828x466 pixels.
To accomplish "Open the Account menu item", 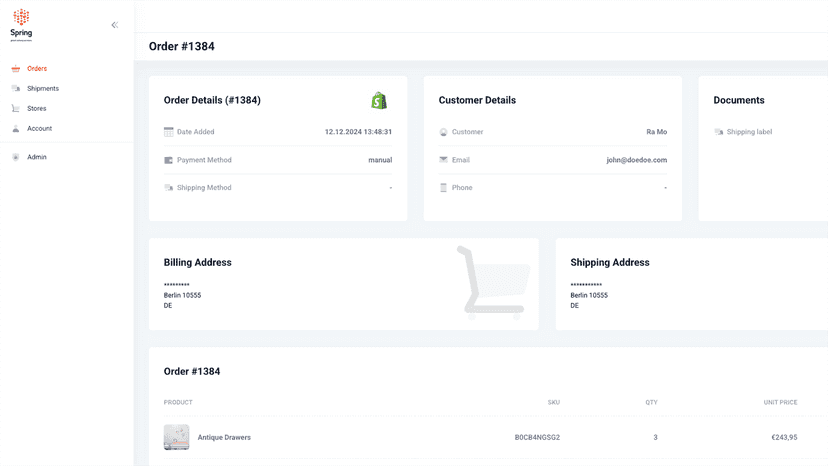I will [x=40, y=128].
